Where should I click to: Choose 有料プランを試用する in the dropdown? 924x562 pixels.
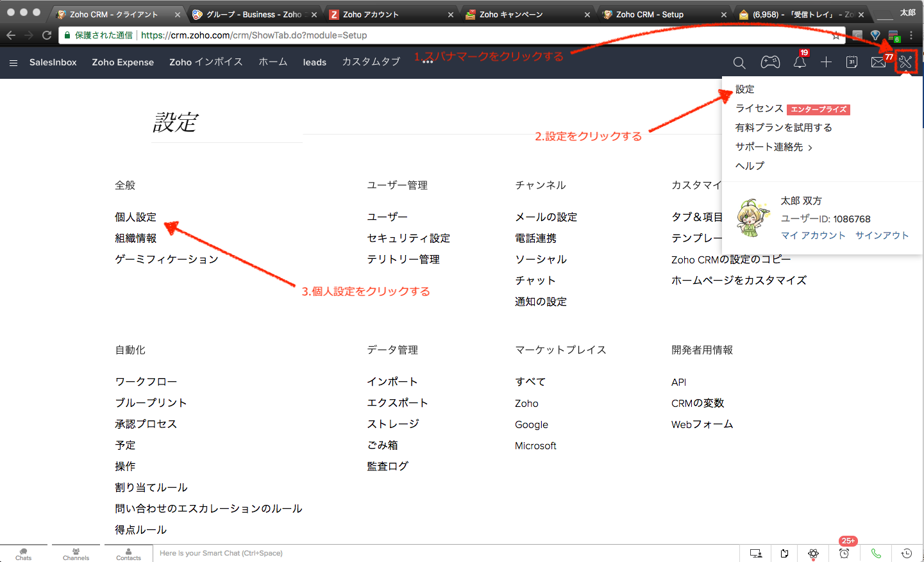point(784,128)
